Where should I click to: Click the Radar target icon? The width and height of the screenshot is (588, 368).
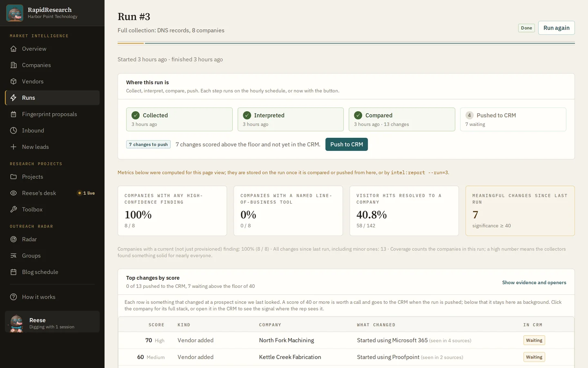(13, 239)
